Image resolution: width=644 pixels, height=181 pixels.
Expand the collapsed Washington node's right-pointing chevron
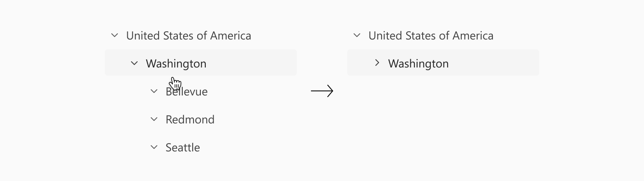coord(377,63)
